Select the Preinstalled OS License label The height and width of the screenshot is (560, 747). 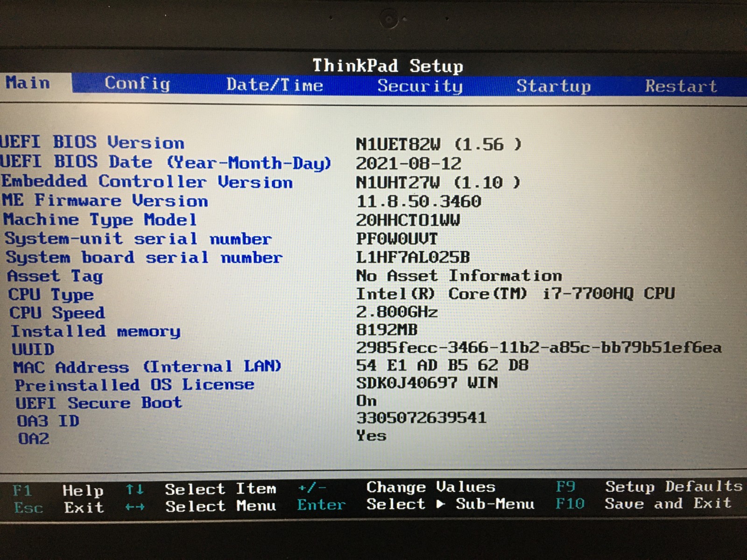(134, 385)
